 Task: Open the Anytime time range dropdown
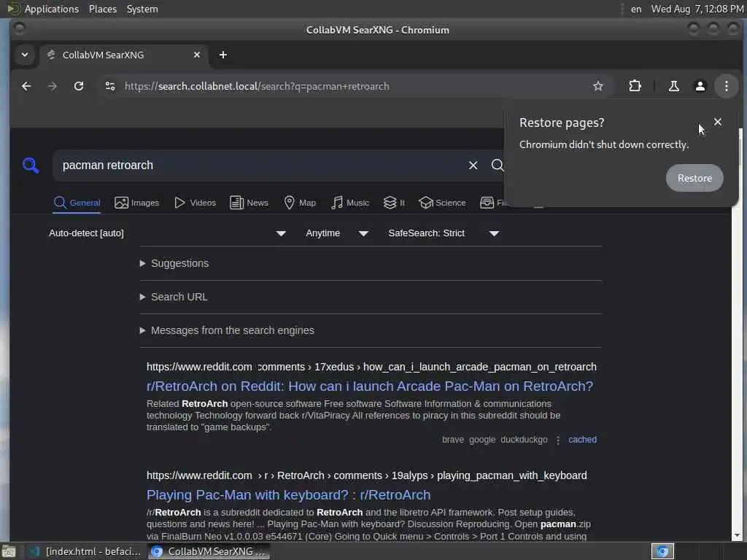[337, 233]
